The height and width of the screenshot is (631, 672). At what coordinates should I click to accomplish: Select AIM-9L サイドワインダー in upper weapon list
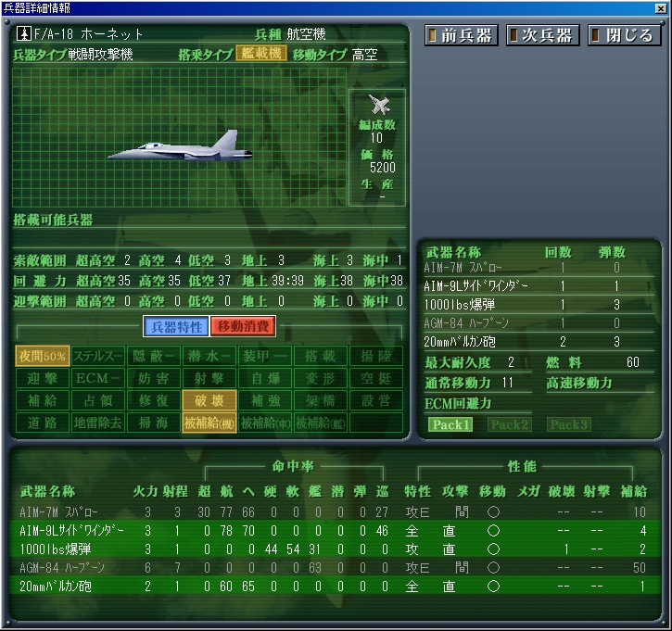coord(539,286)
